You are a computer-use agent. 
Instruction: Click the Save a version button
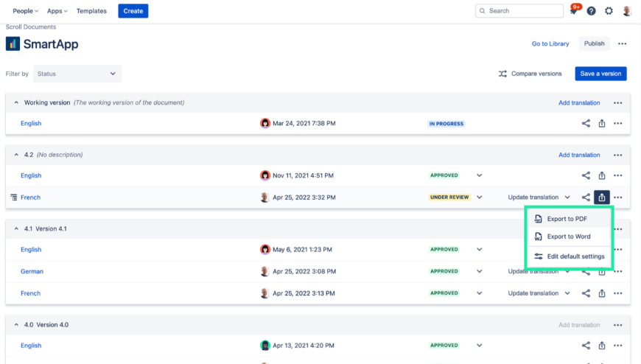[x=600, y=74]
